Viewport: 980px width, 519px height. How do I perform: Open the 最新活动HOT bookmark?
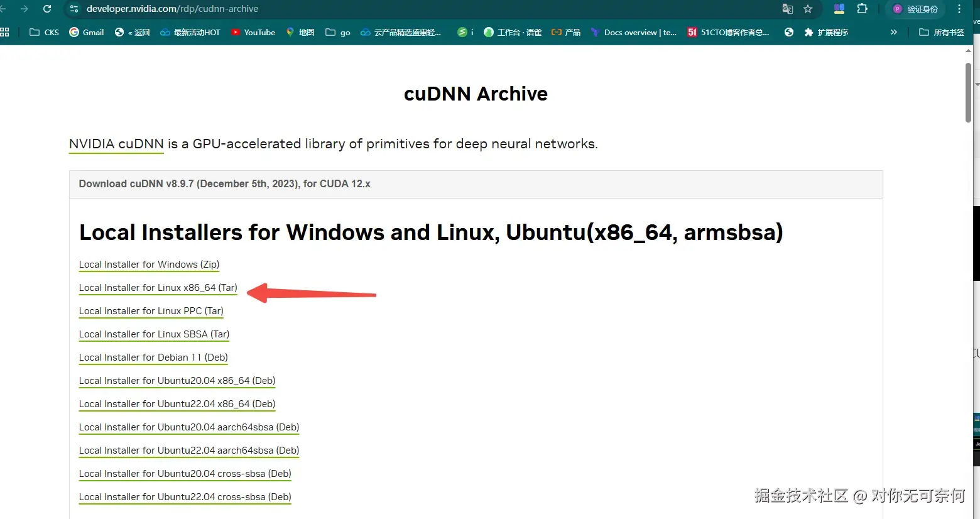point(190,32)
